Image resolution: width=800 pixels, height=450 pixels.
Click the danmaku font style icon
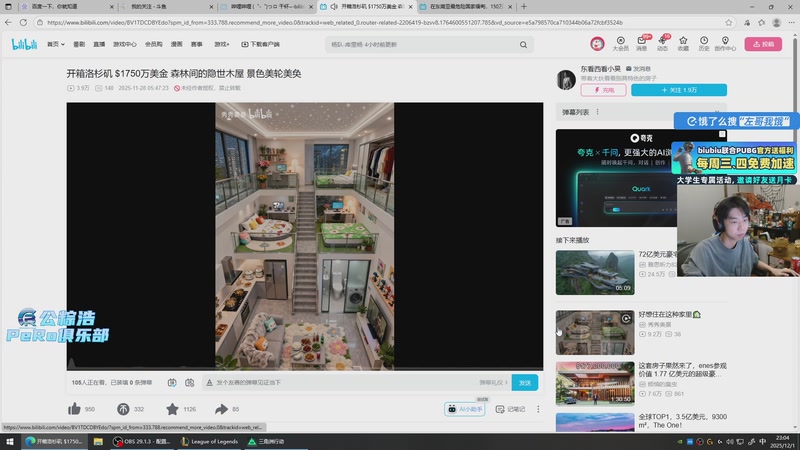click(x=209, y=383)
